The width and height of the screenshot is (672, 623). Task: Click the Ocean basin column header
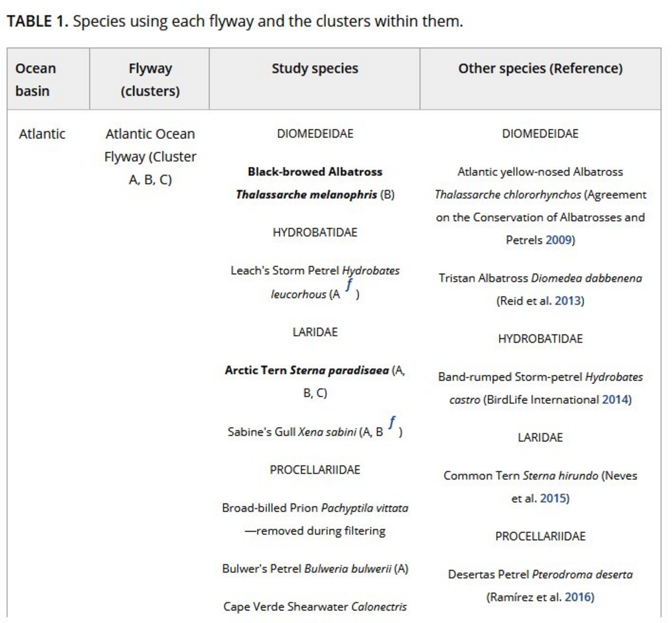pyautogui.click(x=36, y=79)
